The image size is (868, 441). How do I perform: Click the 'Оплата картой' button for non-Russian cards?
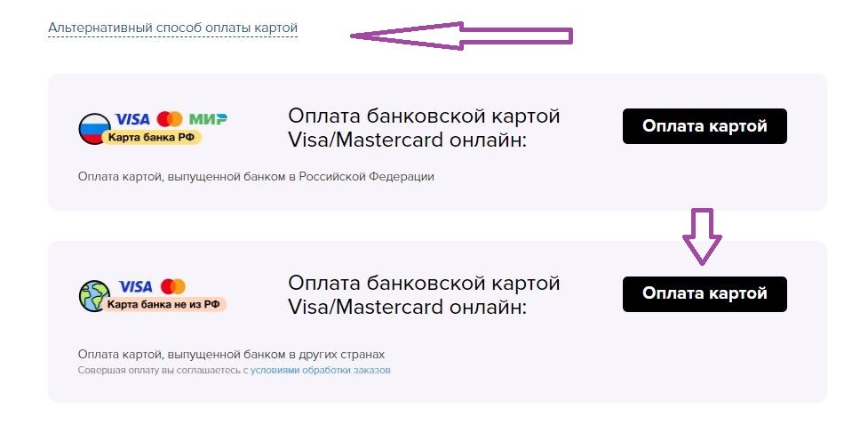coord(705,293)
